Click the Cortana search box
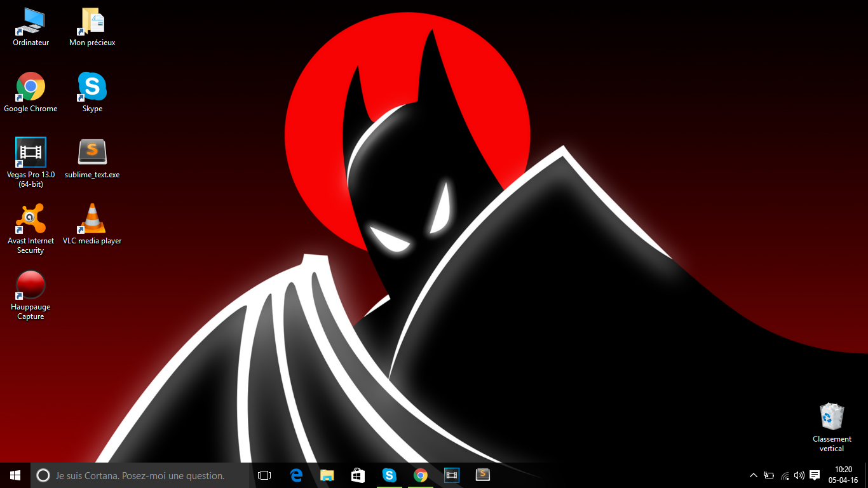 pyautogui.click(x=140, y=475)
